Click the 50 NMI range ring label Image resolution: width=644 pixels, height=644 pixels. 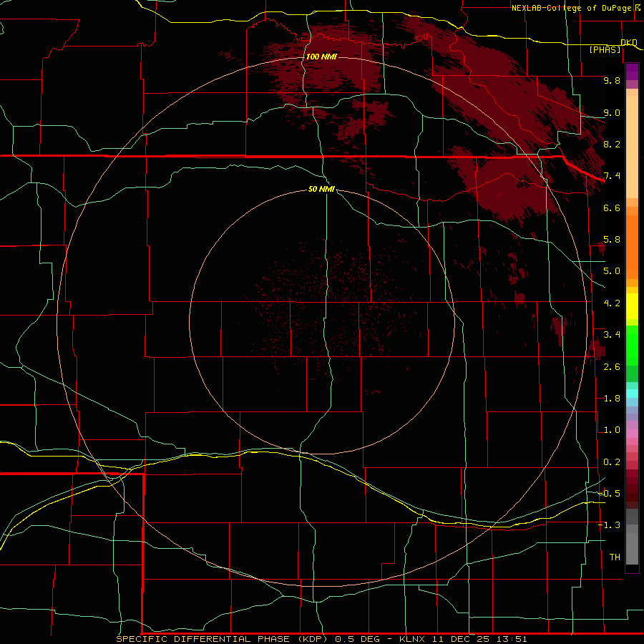coord(321,189)
